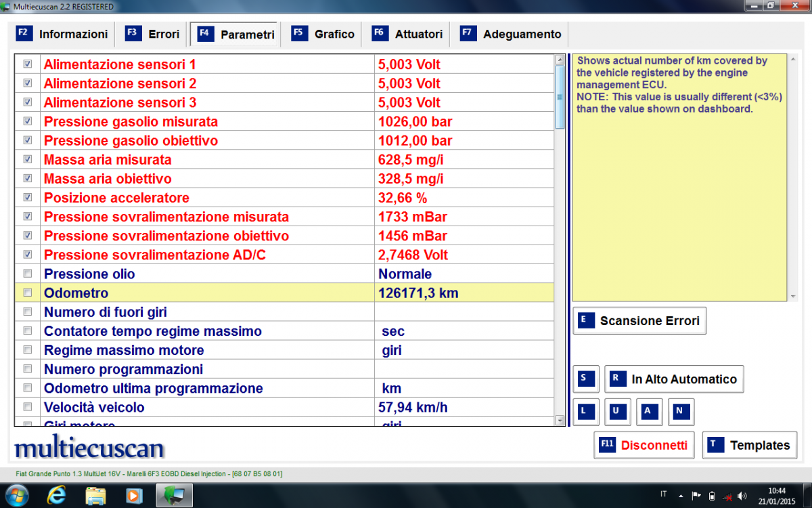This screenshot has height=508, width=812.
Task: Uncheck the Alimentazione sensori 2 checkbox
Action: click(28, 83)
